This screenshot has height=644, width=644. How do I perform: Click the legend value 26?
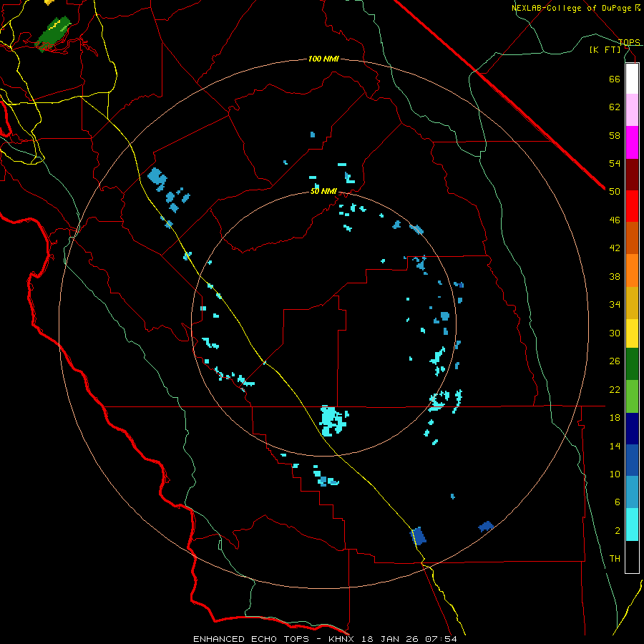pos(615,361)
